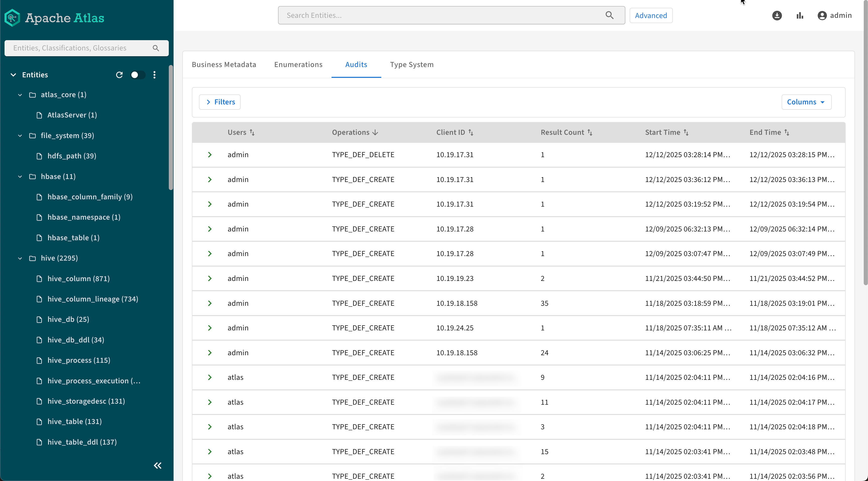
Task: Select hive_table (131) in the tree
Action: click(74, 422)
